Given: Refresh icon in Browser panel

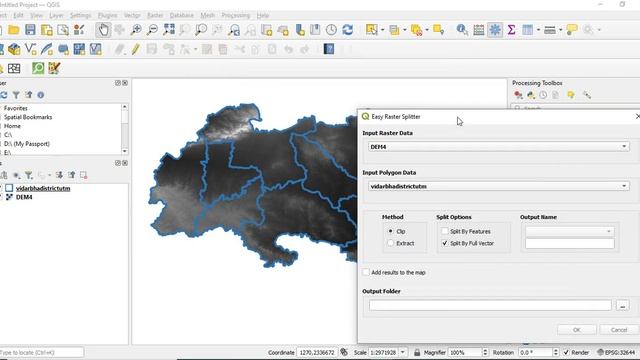Looking at the screenshot, I should pyautogui.click(x=4, y=95).
